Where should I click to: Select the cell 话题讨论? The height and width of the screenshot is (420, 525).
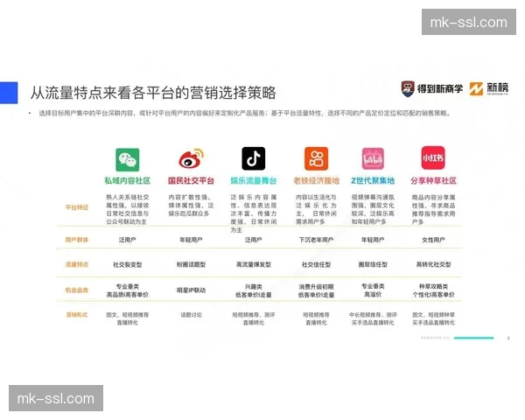191,315
